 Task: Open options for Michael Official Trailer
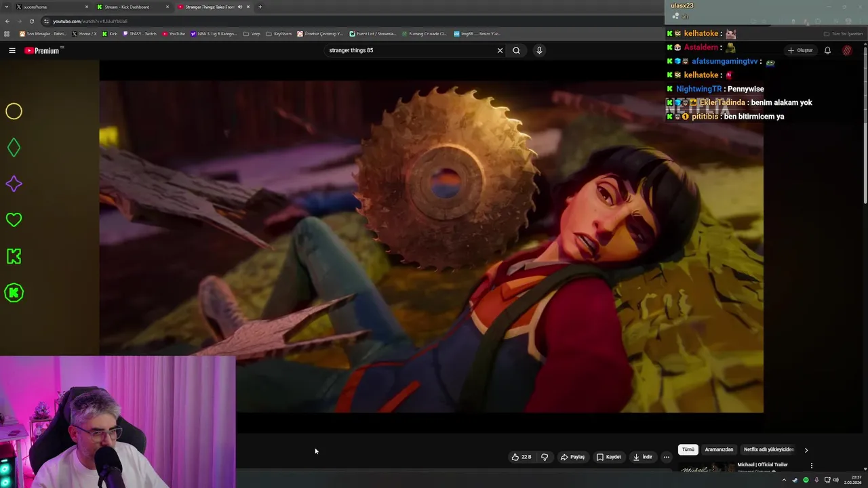click(x=811, y=466)
